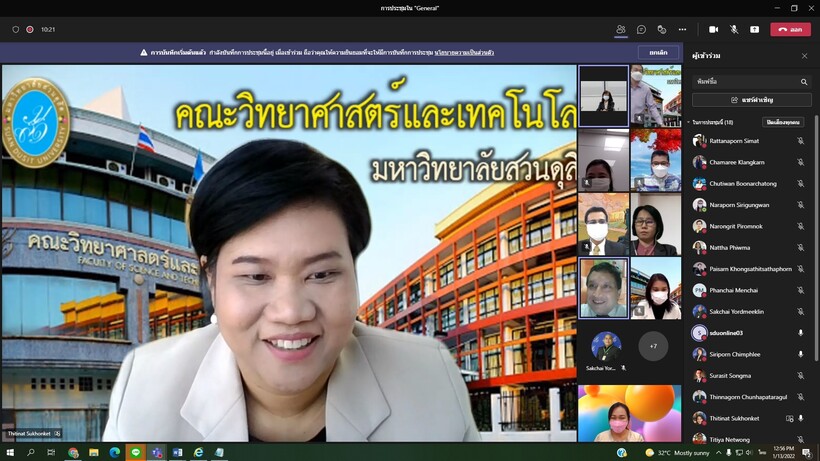Click the mute all participants button
Viewport: 820px width, 461px height.
[x=783, y=122]
